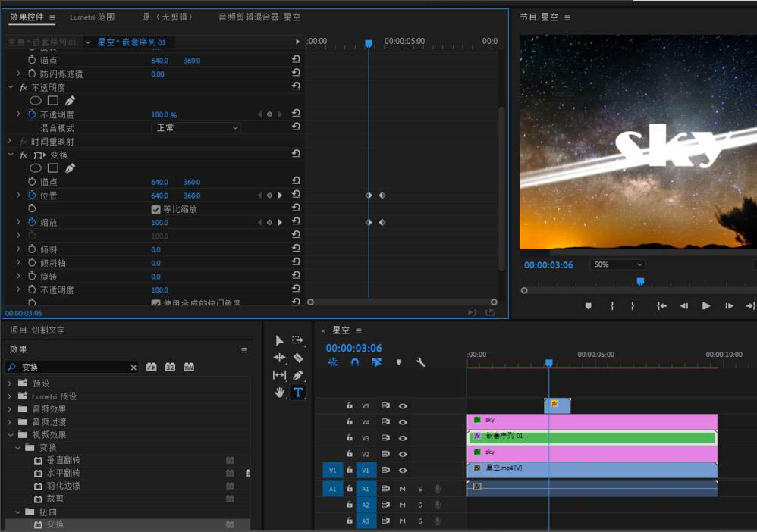This screenshot has height=532, width=757.
Task: Switch to the Lumetri 范围 tab
Action: click(92, 17)
